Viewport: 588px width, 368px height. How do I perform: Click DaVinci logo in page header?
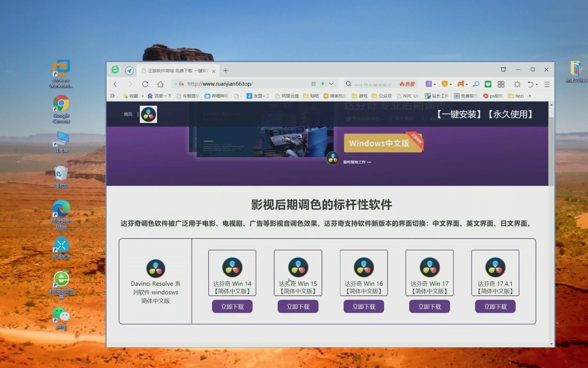[148, 114]
